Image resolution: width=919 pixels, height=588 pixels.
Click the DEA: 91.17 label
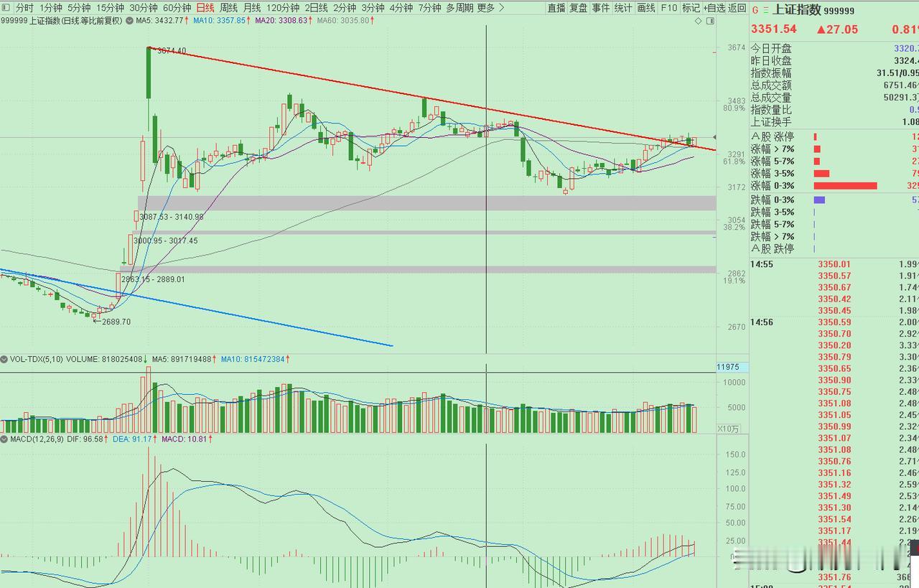[134, 439]
